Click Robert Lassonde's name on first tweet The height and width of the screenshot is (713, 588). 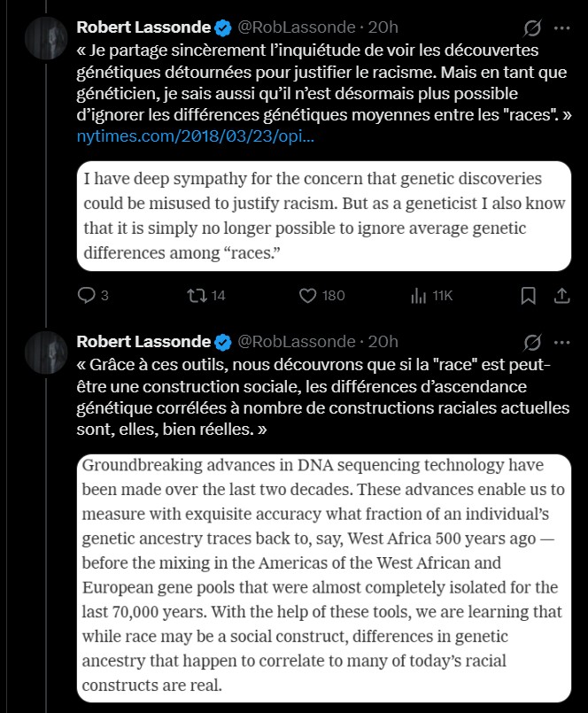(144, 27)
